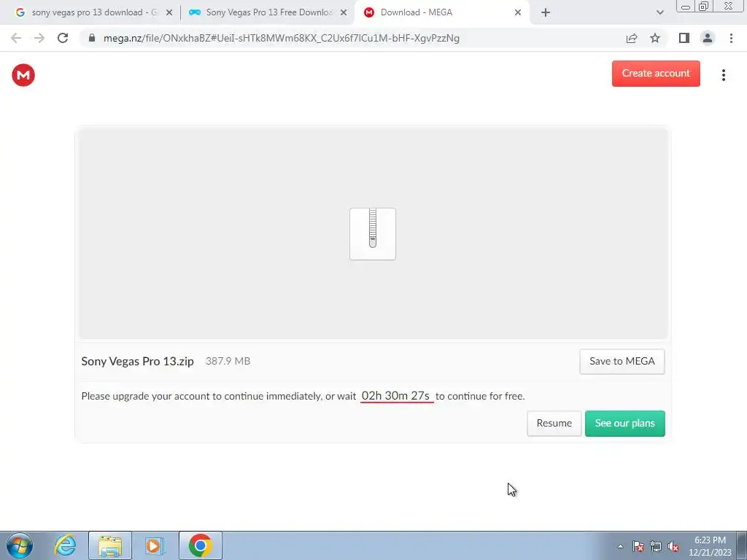Open Windows Media Player from taskbar
Image resolution: width=747 pixels, height=560 pixels.
[154, 545]
